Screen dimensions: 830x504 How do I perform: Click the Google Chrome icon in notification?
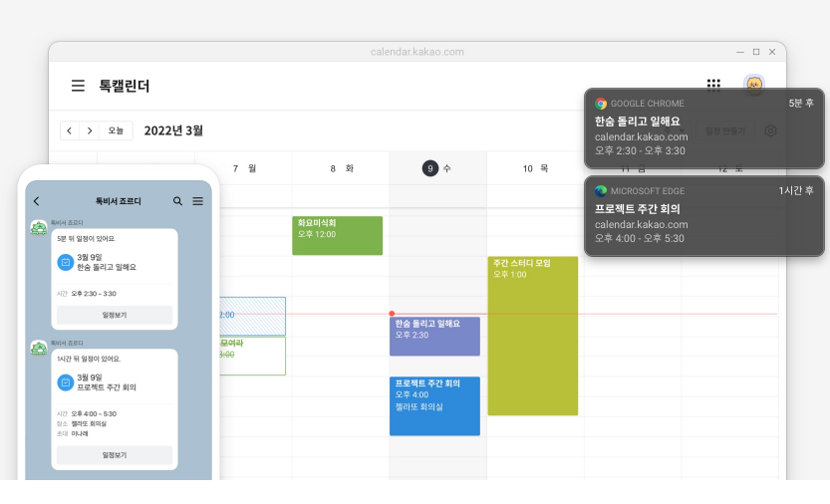tap(600, 104)
